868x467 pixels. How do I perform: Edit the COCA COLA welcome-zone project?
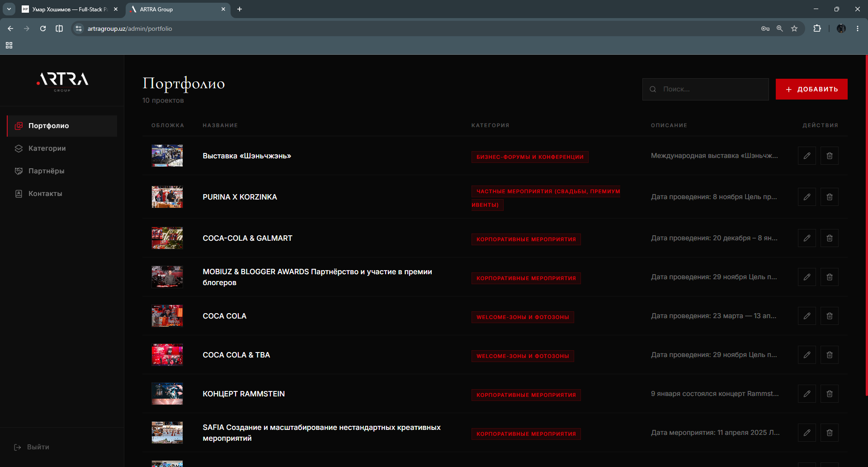point(807,316)
